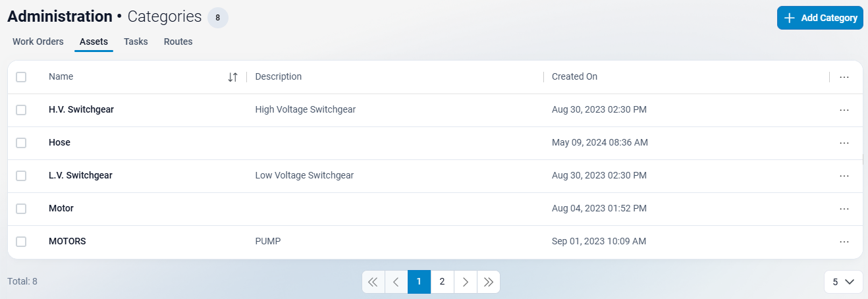868x299 pixels.
Task: Click the Low Voltage Switchgear description
Action: 304,175
